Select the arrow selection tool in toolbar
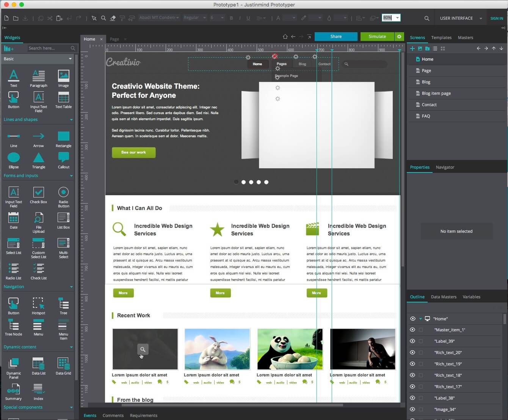Viewport: 508px width, 420px height. coord(94,18)
